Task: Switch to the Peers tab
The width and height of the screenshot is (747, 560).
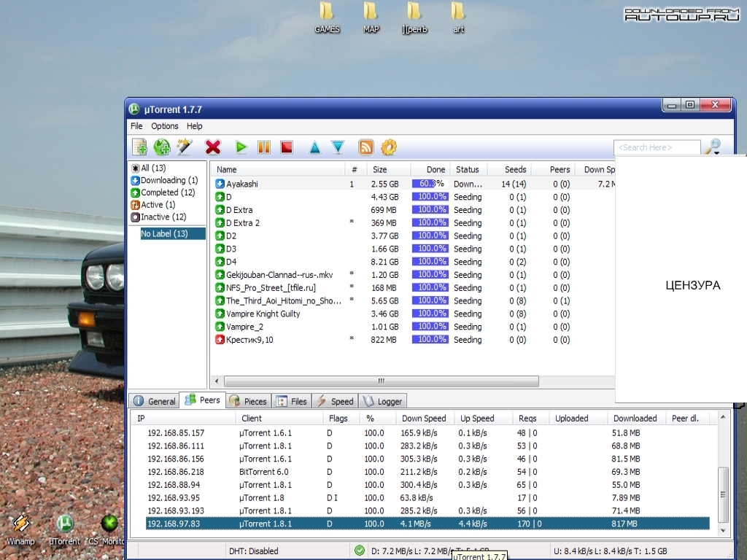Action: tap(203, 400)
